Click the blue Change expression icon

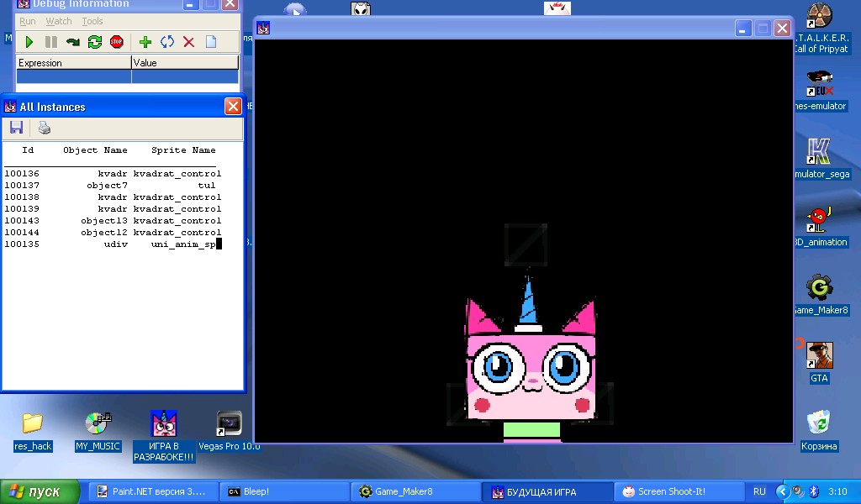(x=167, y=42)
